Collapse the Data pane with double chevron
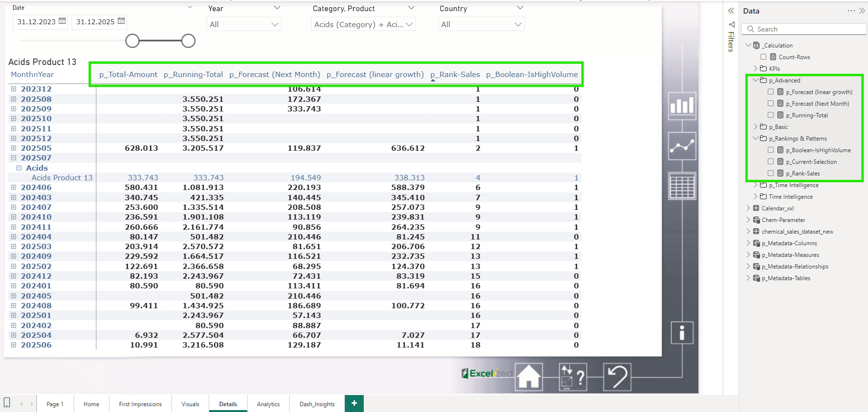 pyautogui.click(x=862, y=11)
